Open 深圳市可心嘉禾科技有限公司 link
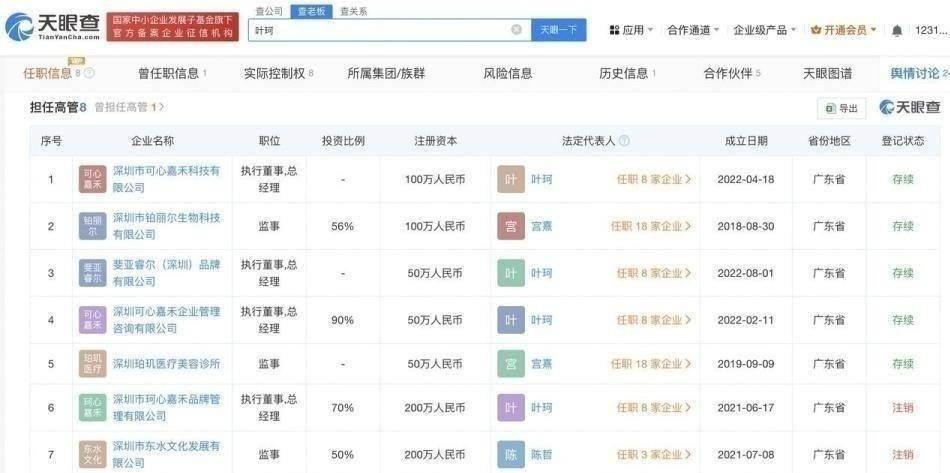 [166, 179]
